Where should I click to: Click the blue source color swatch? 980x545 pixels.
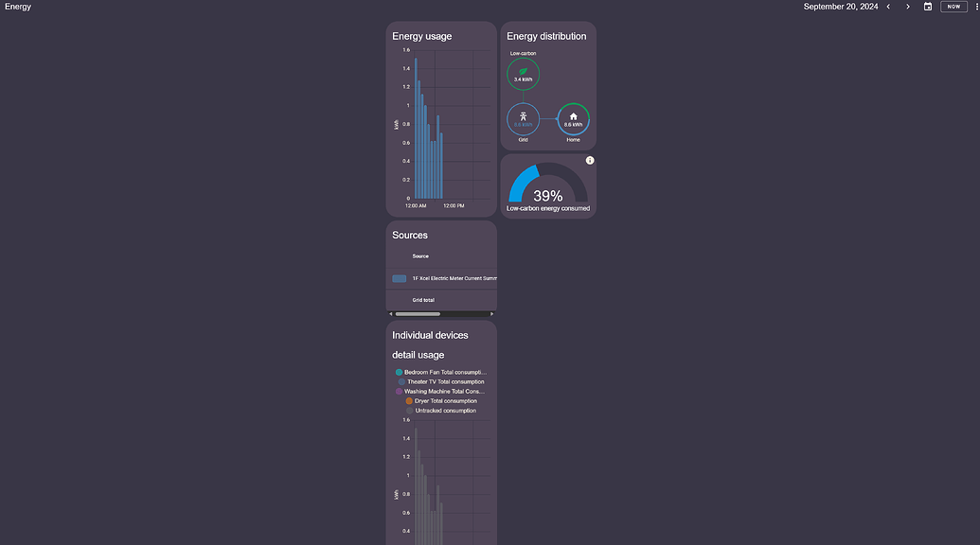pyautogui.click(x=400, y=278)
